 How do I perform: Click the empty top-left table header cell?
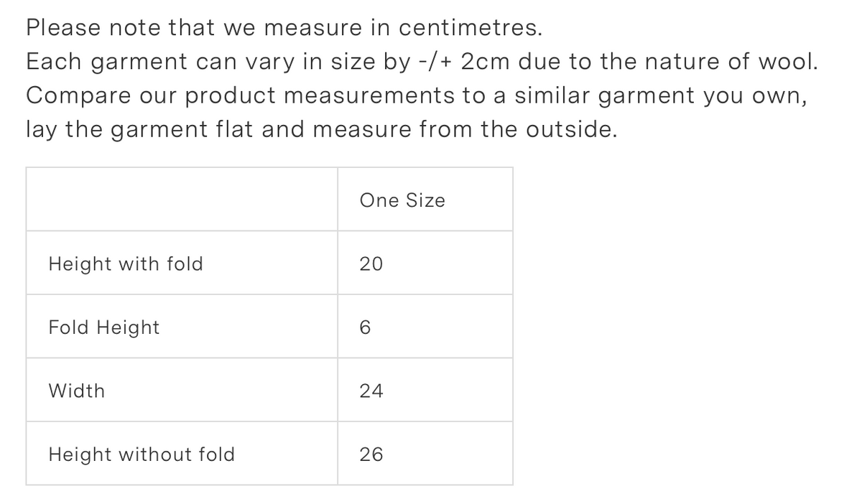point(182,200)
